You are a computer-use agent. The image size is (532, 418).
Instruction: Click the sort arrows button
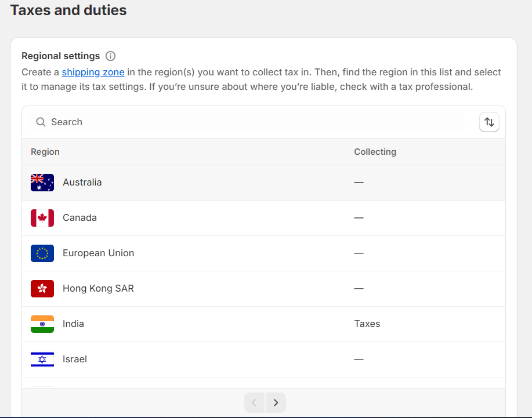(489, 122)
